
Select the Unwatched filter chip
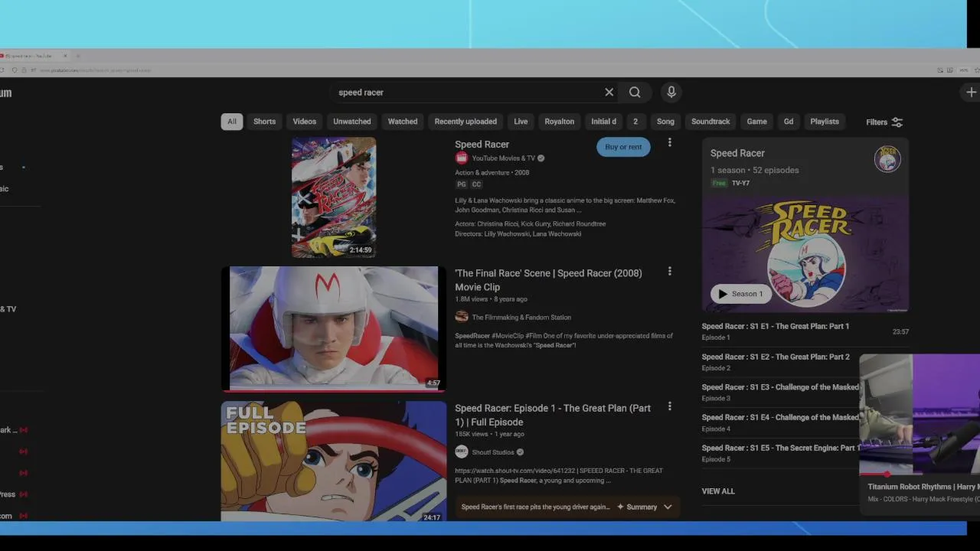point(352,122)
